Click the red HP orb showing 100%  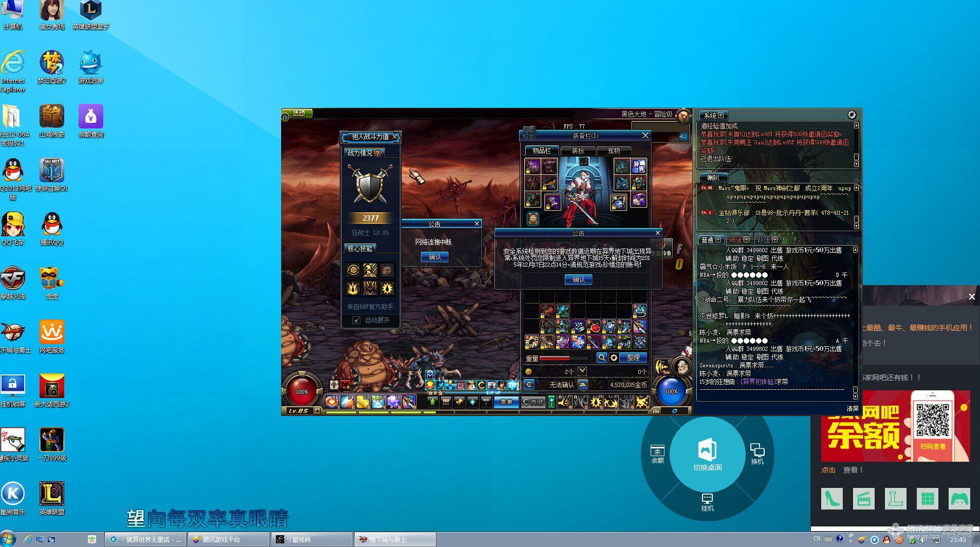point(302,391)
